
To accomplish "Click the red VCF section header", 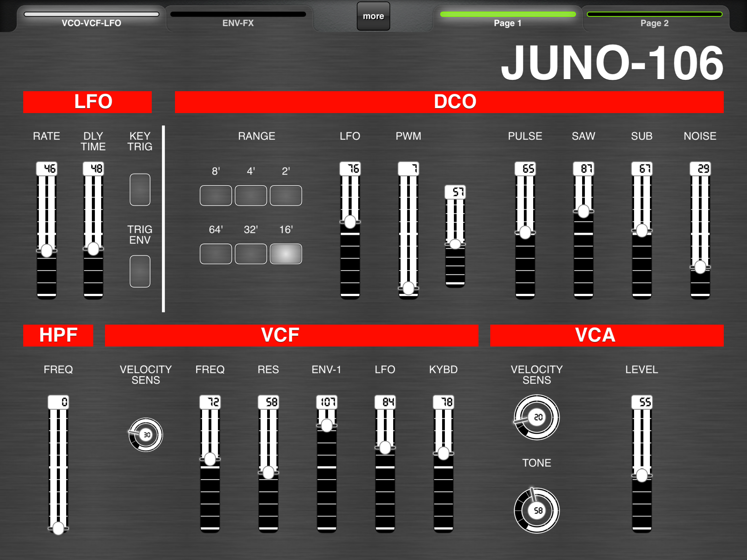I will [292, 336].
